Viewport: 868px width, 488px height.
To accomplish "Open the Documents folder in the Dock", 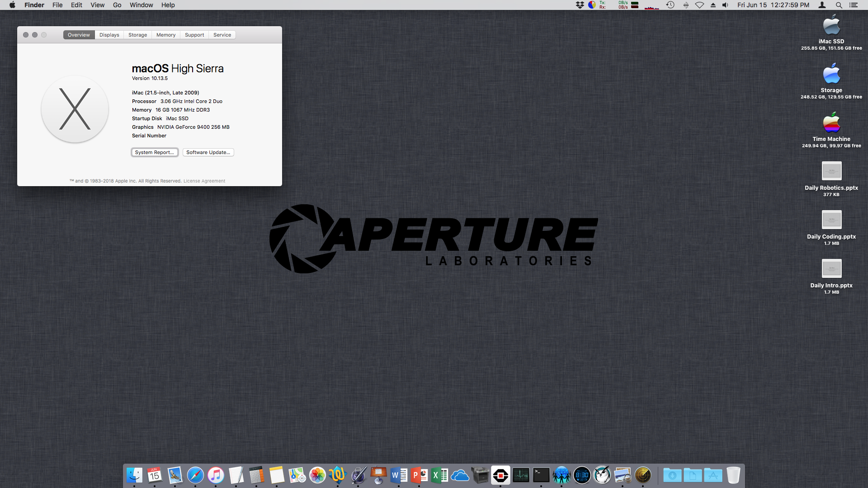I will pos(693,475).
